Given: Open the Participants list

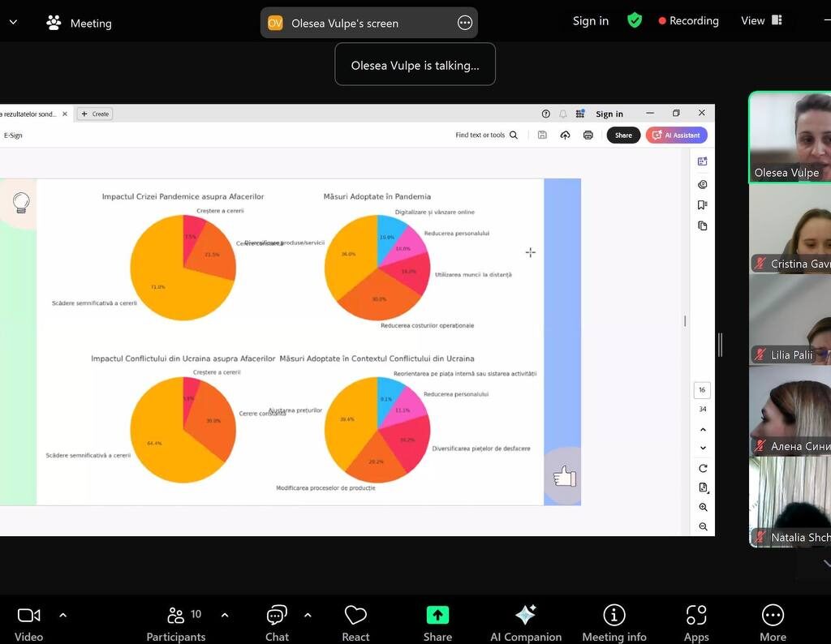Looking at the screenshot, I should click(x=176, y=622).
